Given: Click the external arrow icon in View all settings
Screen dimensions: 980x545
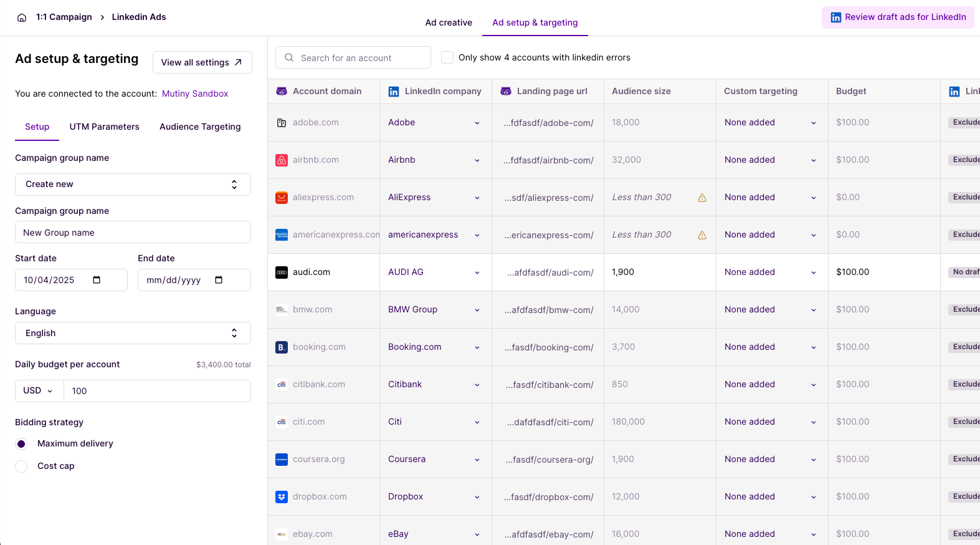Looking at the screenshot, I should click(238, 62).
